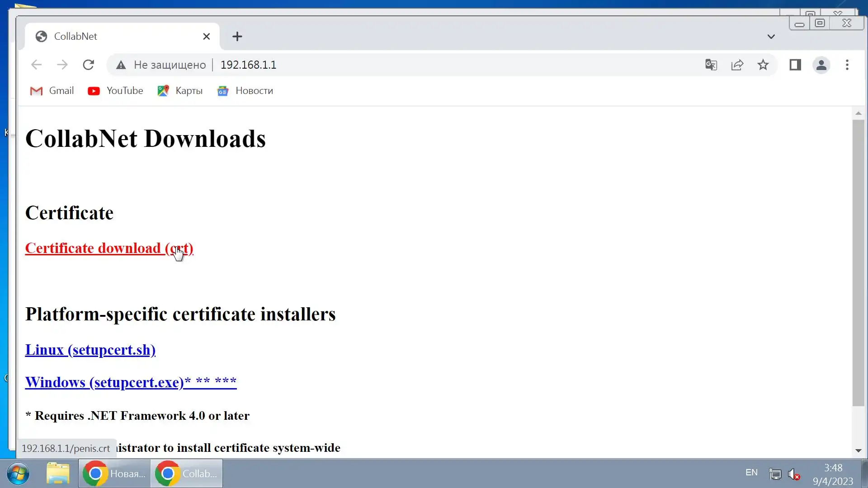
Task: Bookmark this page with star icon
Action: [x=763, y=65]
